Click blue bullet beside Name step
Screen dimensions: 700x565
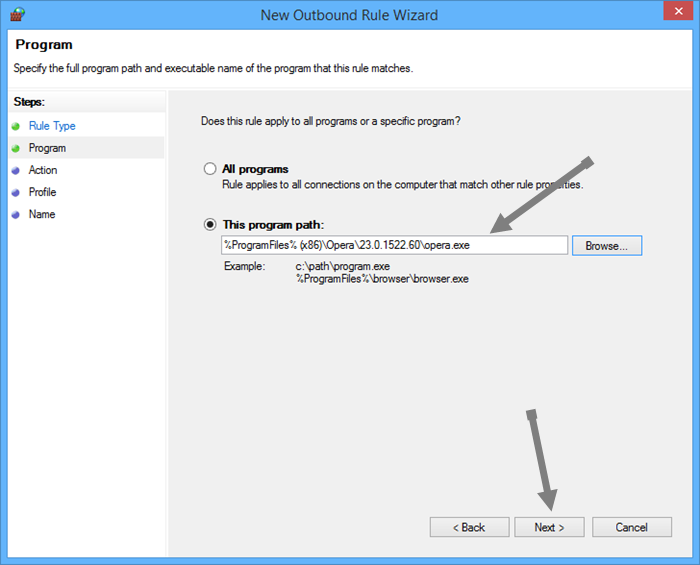tap(16, 215)
